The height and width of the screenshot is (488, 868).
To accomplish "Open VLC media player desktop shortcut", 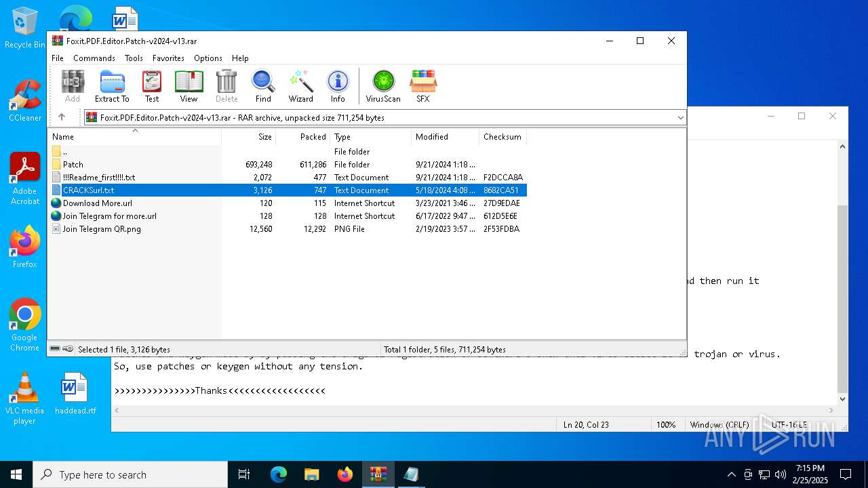I will tap(24, 399).
